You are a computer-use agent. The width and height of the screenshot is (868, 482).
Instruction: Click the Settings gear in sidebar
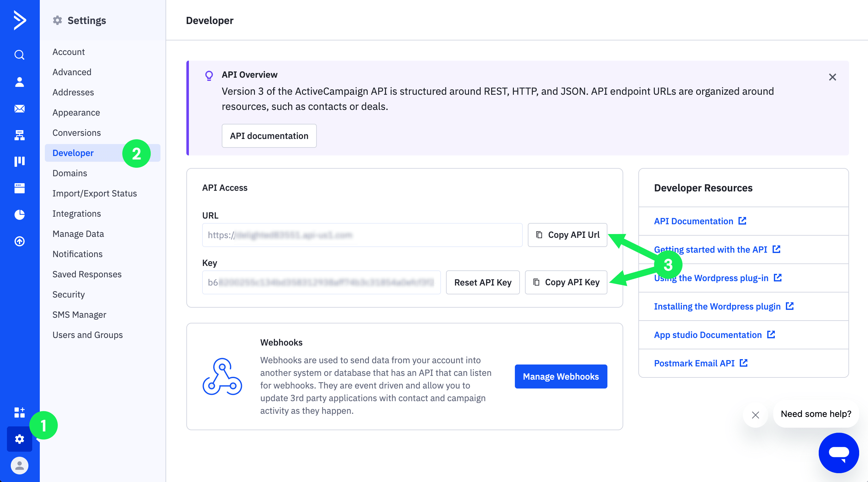click(20, 439)
